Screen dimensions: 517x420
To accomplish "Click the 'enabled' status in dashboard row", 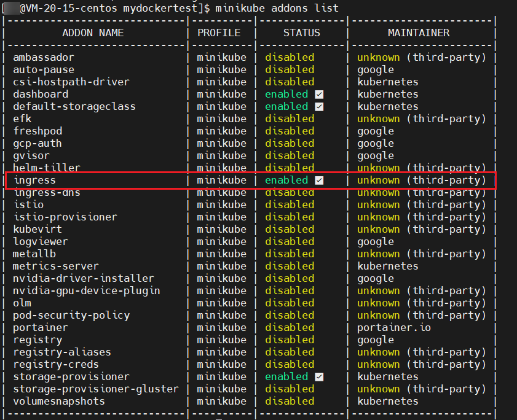I will tap(286, 94).
